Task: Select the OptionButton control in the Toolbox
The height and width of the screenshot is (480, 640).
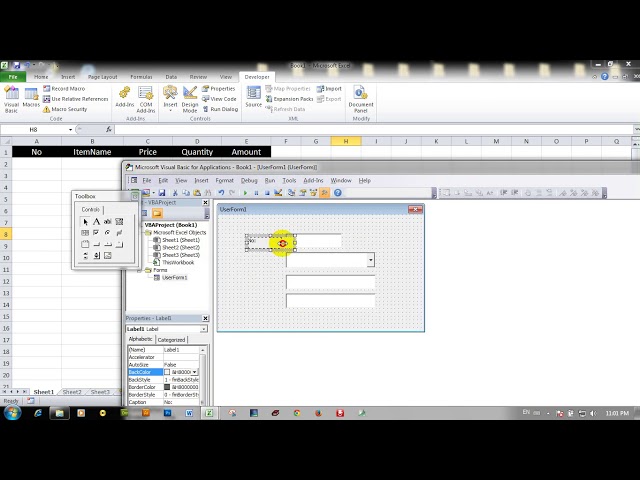Action: pos(107,233)
